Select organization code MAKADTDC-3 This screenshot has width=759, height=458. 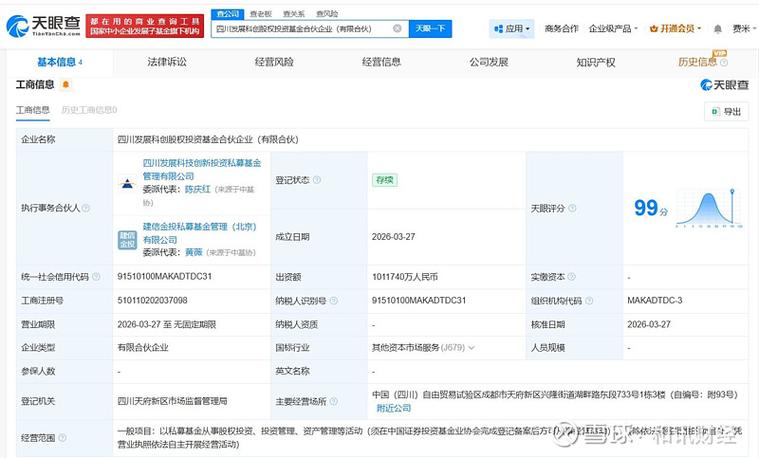(x=654, y=300)
